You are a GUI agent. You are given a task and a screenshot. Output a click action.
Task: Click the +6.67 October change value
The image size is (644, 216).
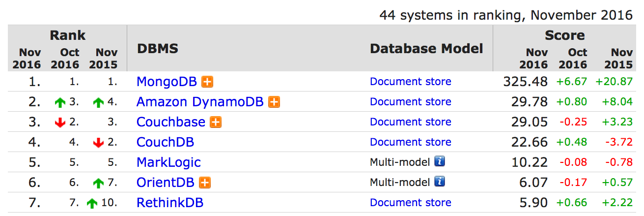pos(572,82)
